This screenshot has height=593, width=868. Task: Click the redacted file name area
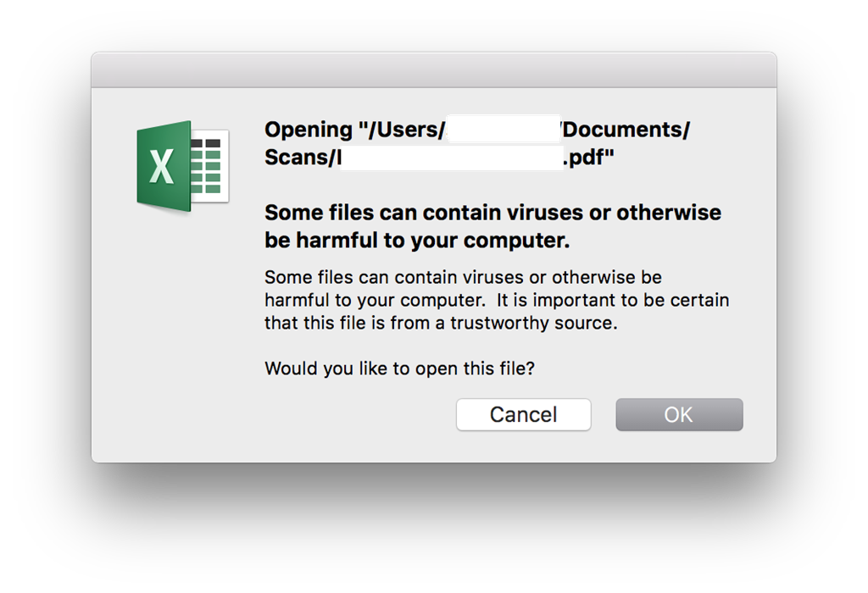452,158
